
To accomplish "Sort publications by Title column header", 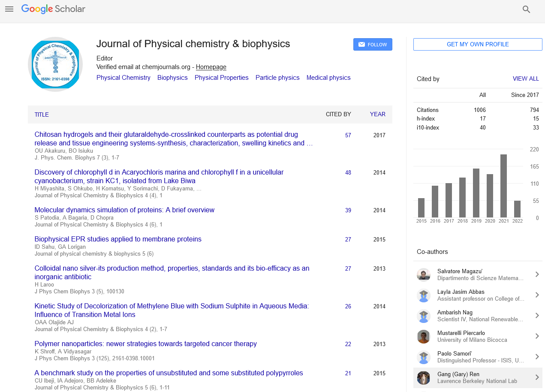I will point(42,115).
